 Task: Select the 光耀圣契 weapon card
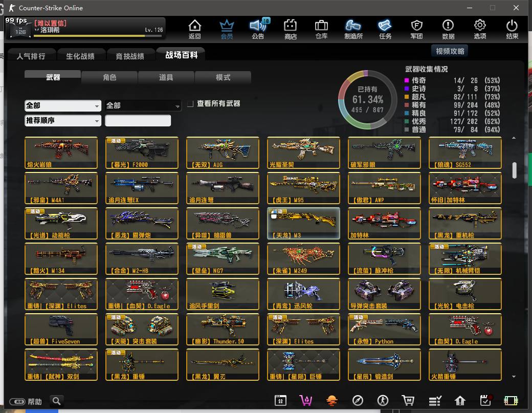tap(303, 153)
